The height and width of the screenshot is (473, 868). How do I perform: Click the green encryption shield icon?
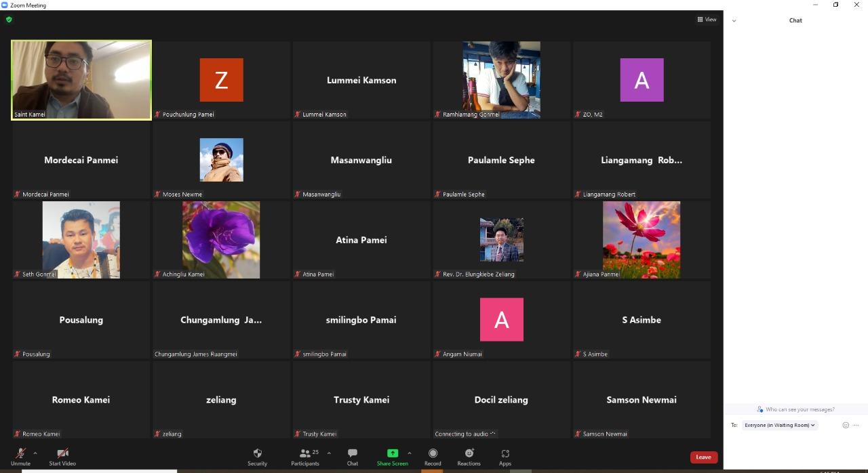tap(9, 20)
